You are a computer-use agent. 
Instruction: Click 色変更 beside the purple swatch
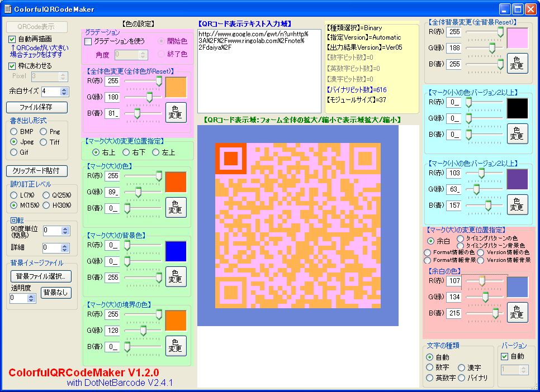[518, 205]
